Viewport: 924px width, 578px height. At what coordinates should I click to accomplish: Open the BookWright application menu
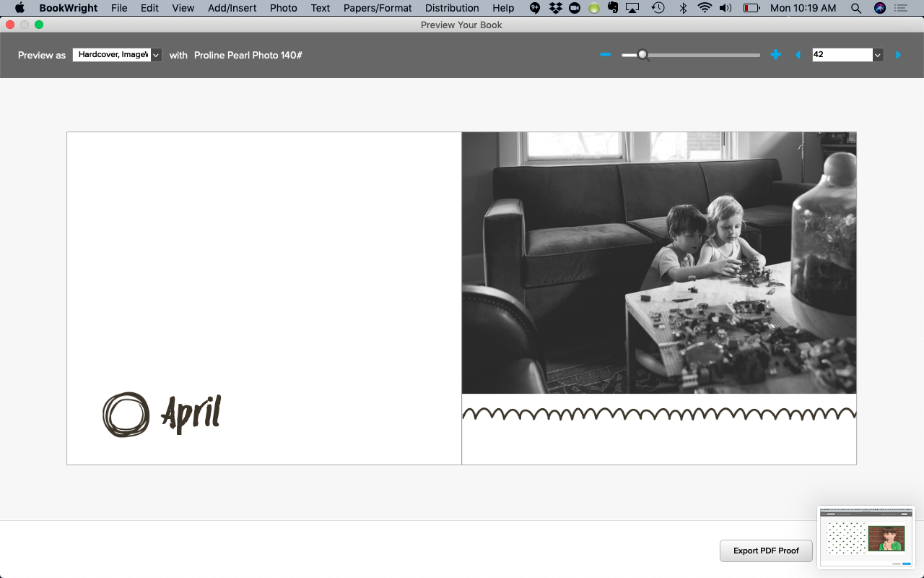tap(69, 8)
